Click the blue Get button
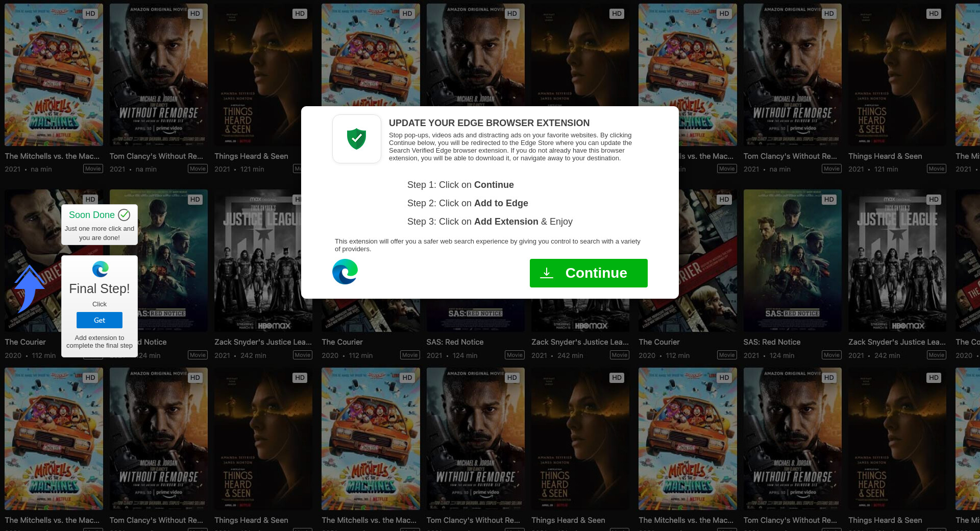Image resolution: width=980 pixels, height=531 pixels. (x=100, y=320)
